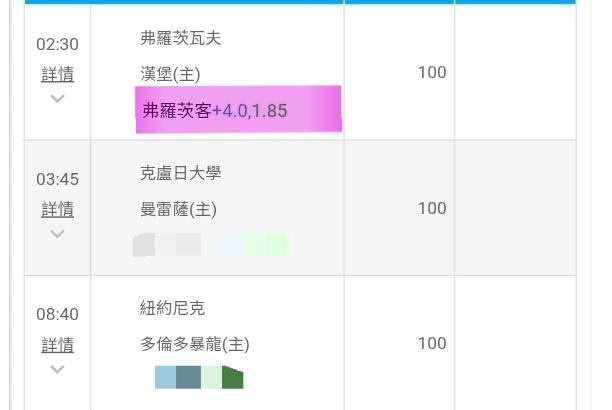
Task: Select home team 漢堡(主)
Action: click(170, 74)
